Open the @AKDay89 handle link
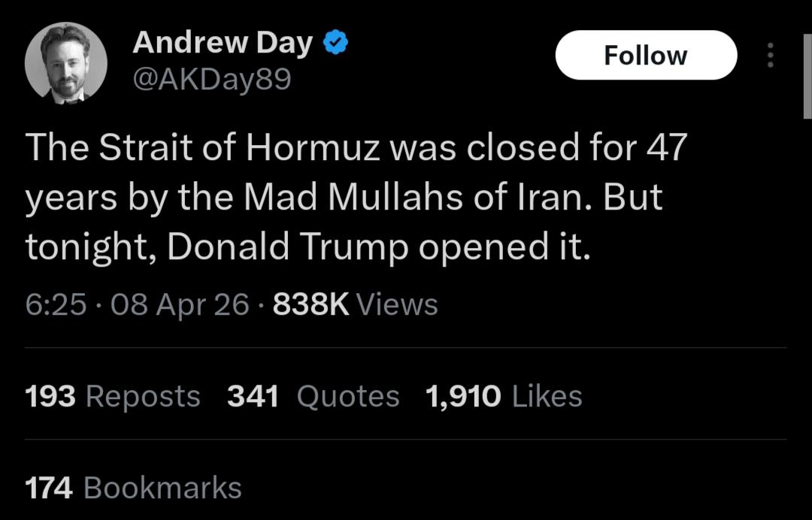Viewport: 812px width, 520px height. pyautogui.click(x=211, y=79)
